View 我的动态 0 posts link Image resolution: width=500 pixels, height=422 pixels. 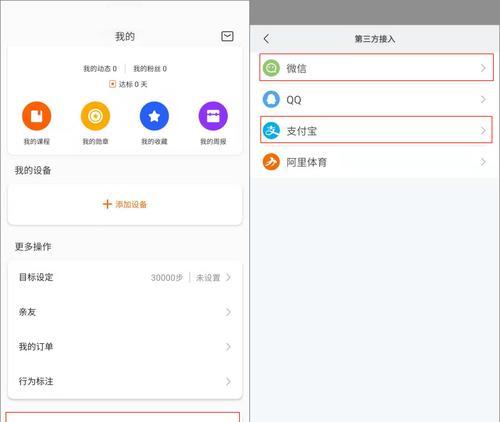coord(100,69)
